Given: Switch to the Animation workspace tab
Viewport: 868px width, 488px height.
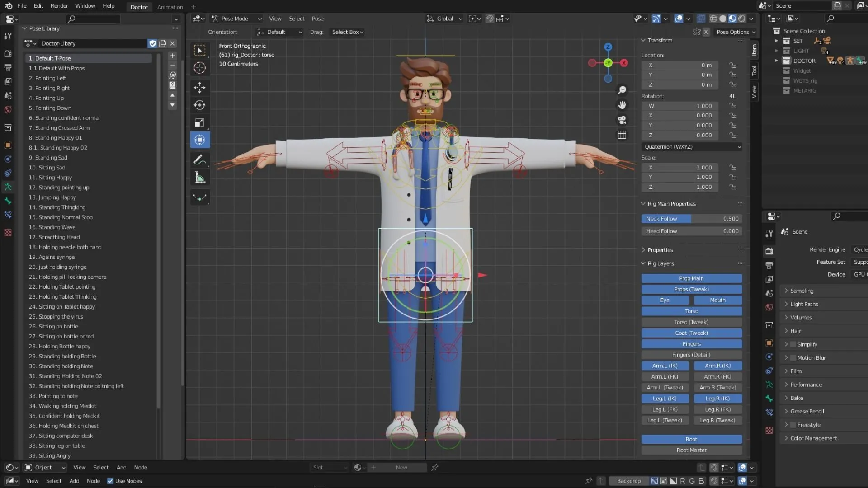Looking at the screenshot, I should [x=170, y=7].
